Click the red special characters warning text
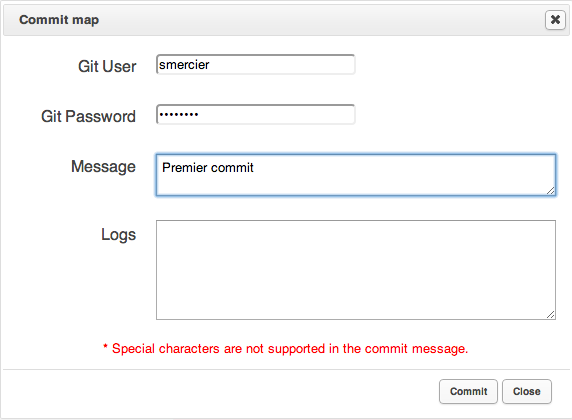Image resolution: width=572 pixels, height=420 pixels. [290, 348]
